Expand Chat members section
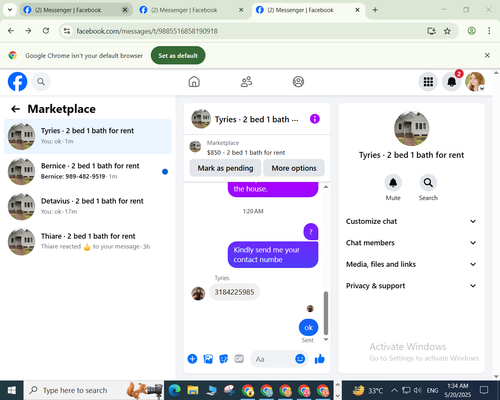Image resolution: width=500 pixels, height=400 pixels. (411, 243)
